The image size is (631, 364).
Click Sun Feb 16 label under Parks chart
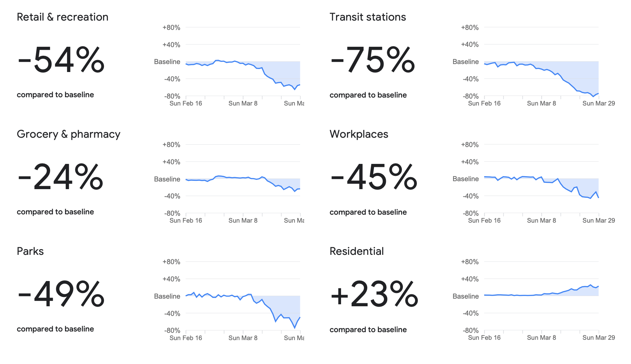click(186, 338)
